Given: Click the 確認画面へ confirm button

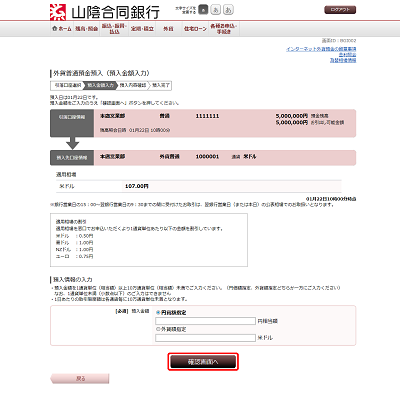Looking at the screenshot, I should coord(203,362).
